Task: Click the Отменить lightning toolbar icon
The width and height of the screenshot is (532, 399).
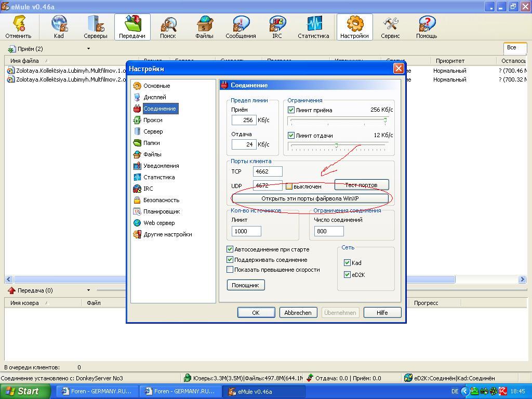Action: click(x=18, y=27)
